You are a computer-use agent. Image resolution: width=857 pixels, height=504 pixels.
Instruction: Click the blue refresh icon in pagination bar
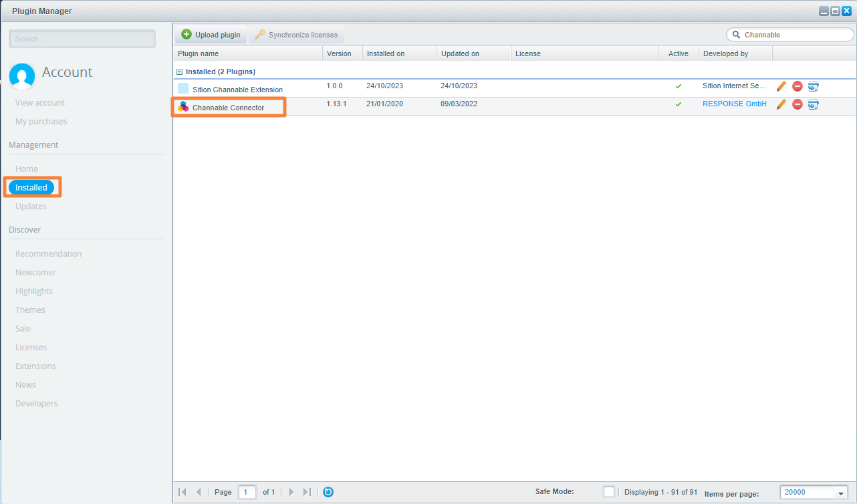[x=328, y=492]
